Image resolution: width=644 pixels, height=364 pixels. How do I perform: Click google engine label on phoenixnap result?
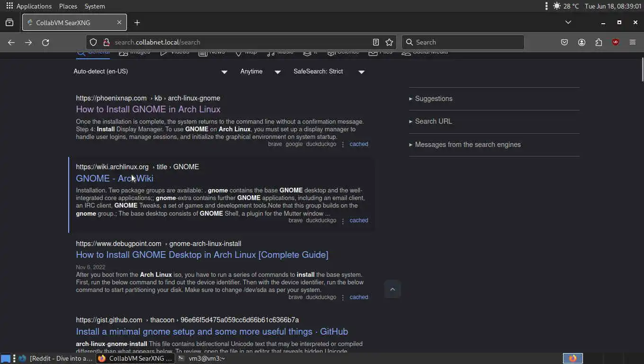[294, 144]
